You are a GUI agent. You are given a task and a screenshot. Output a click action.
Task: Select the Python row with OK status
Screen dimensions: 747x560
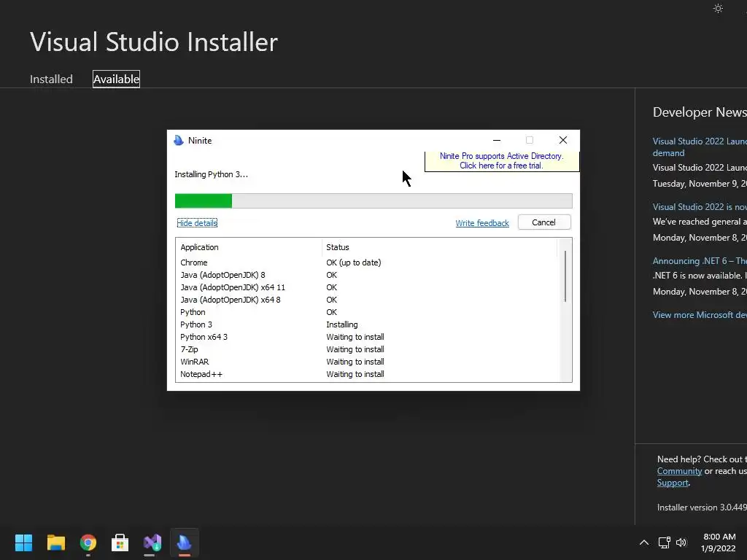pos(367,312)
